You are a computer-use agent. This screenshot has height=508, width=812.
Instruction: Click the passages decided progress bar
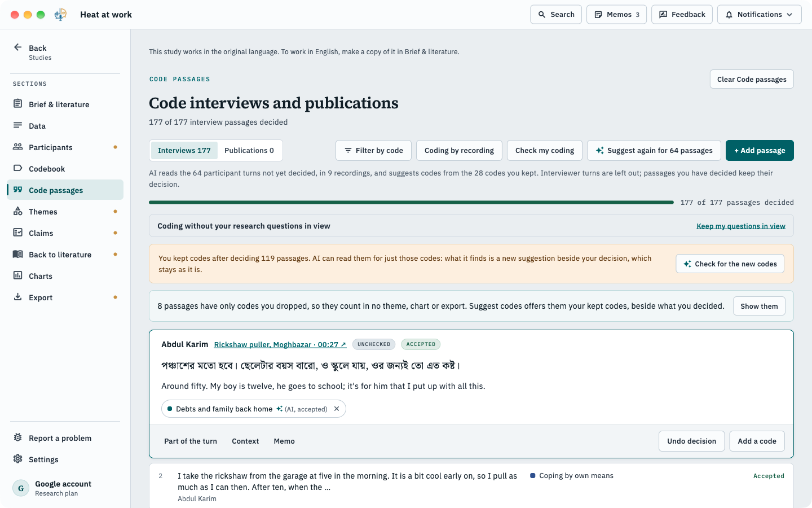tap(411, 202)
